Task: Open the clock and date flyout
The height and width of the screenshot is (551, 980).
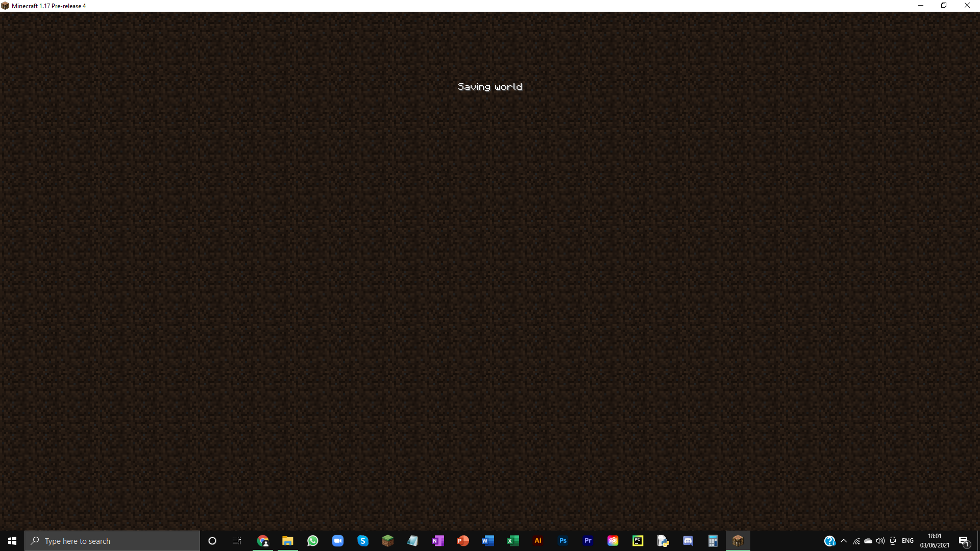Action: (935, 541)
